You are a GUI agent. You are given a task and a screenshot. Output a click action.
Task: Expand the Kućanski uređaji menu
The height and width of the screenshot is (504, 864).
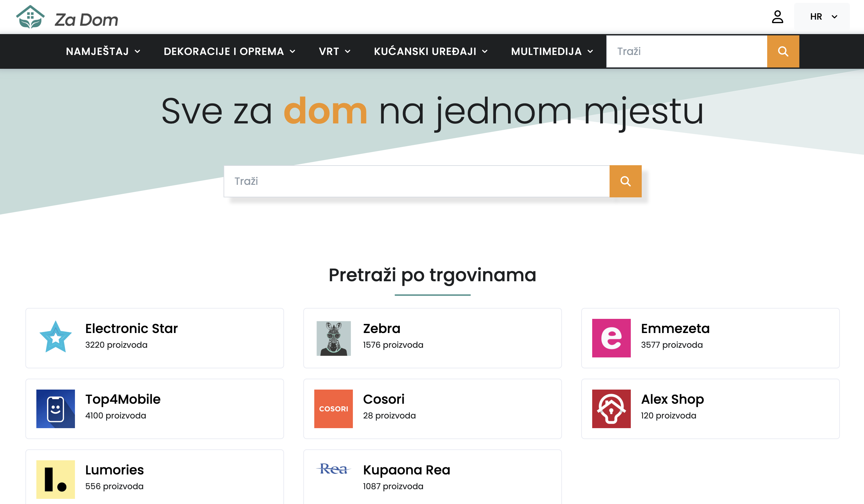(x=431, y=51)
